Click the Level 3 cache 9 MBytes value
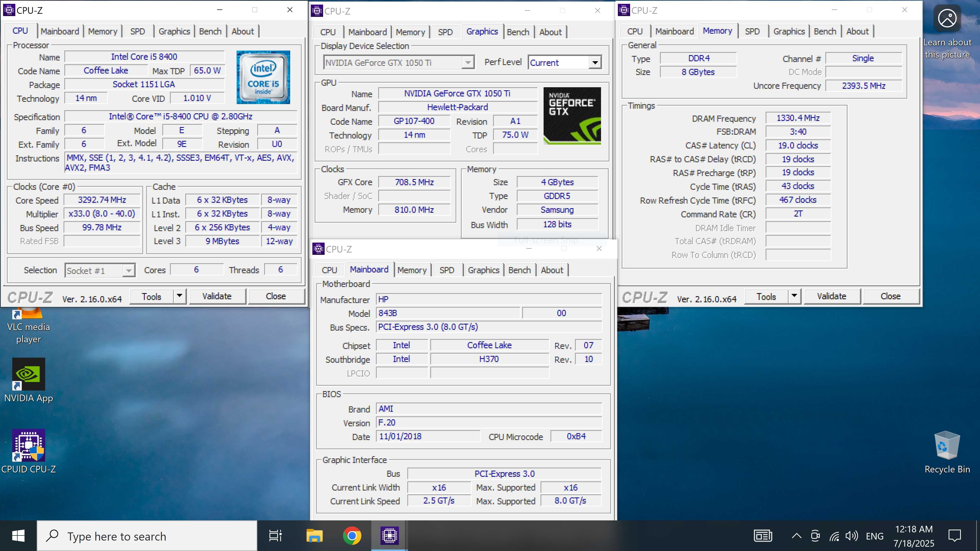 click(x=222, y=241)
